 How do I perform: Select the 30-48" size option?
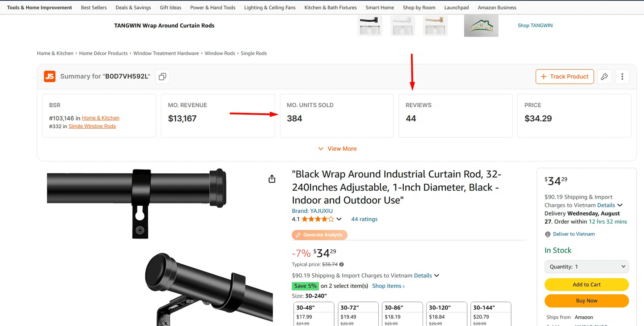[x=314, y=314]
